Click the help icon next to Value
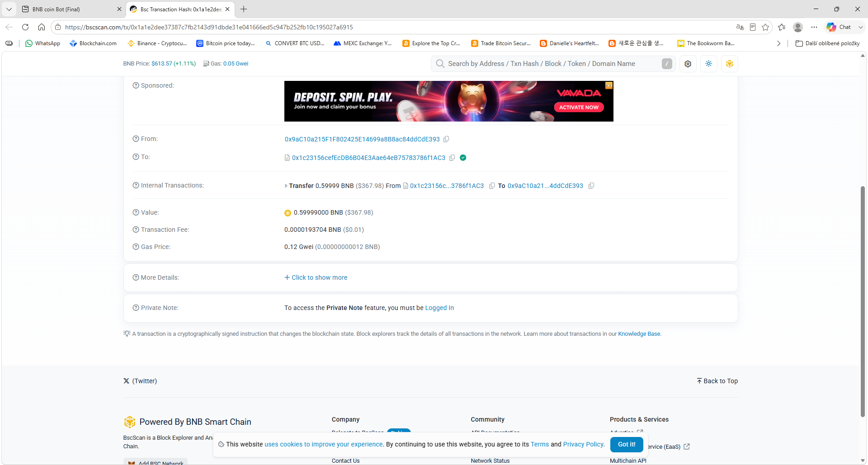The height and width of the screenshot is (465, 868). (136, 212)
